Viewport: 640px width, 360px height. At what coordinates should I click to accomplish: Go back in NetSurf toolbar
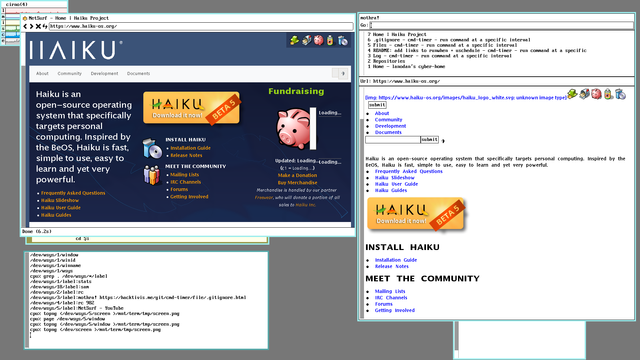point(25,26)
